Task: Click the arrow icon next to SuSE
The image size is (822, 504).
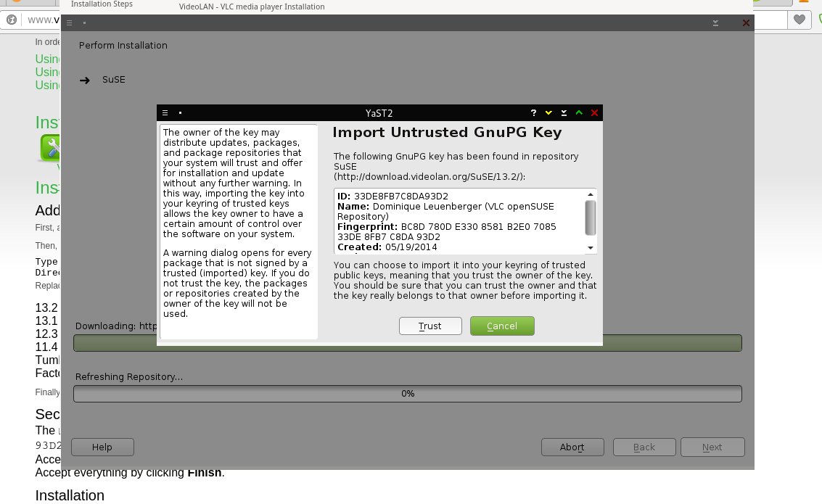Action: click(85, 80)
